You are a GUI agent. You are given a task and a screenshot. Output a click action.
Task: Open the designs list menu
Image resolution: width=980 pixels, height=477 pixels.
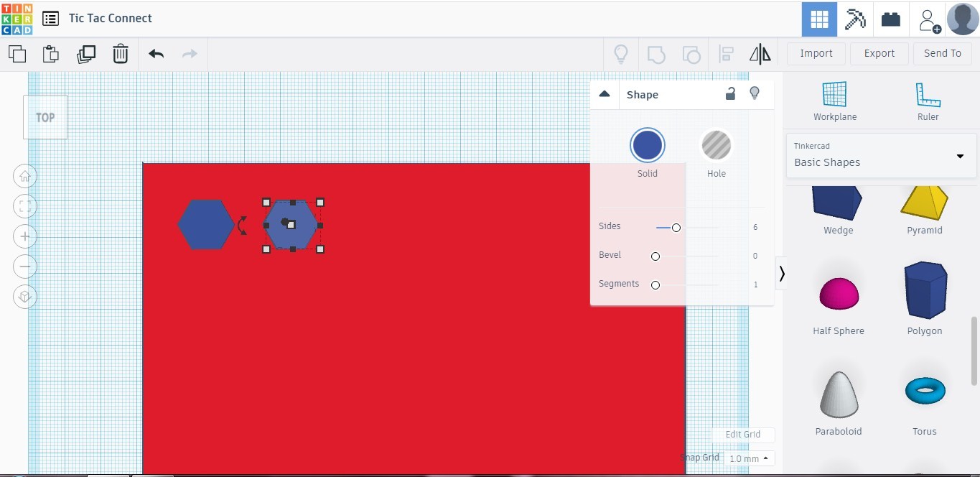point(50,18)
